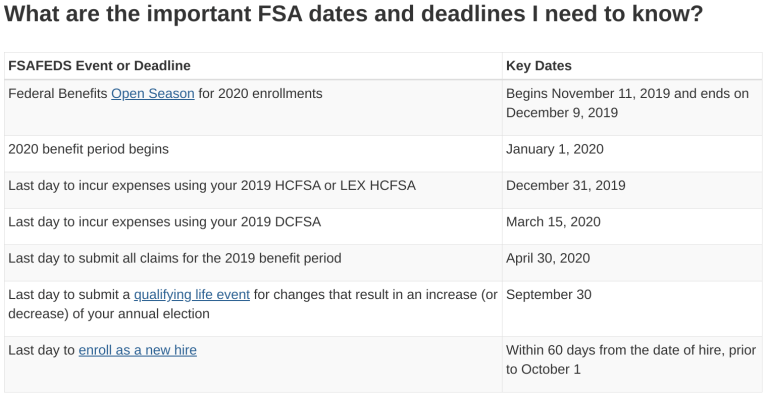The height and width of the screenshot is (397, 768).
Task: Click the Federal Benefits enrollments row text
Action: [165, 93]
